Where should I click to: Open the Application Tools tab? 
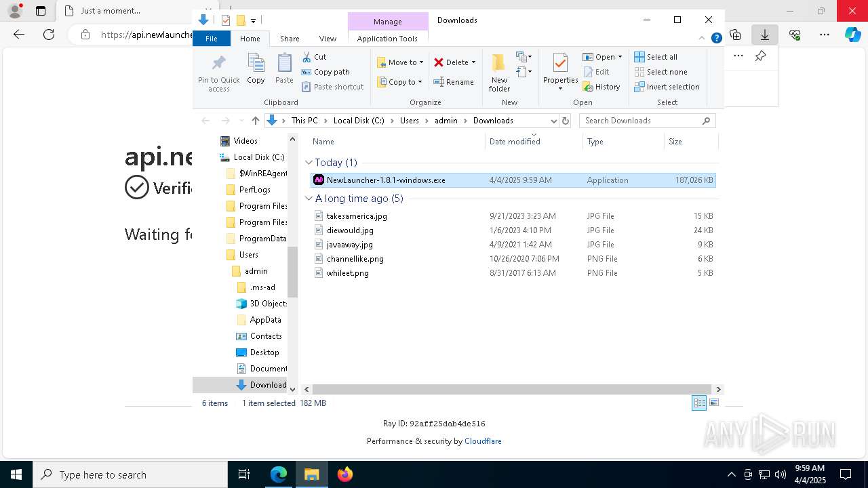[x=387, y=39]
